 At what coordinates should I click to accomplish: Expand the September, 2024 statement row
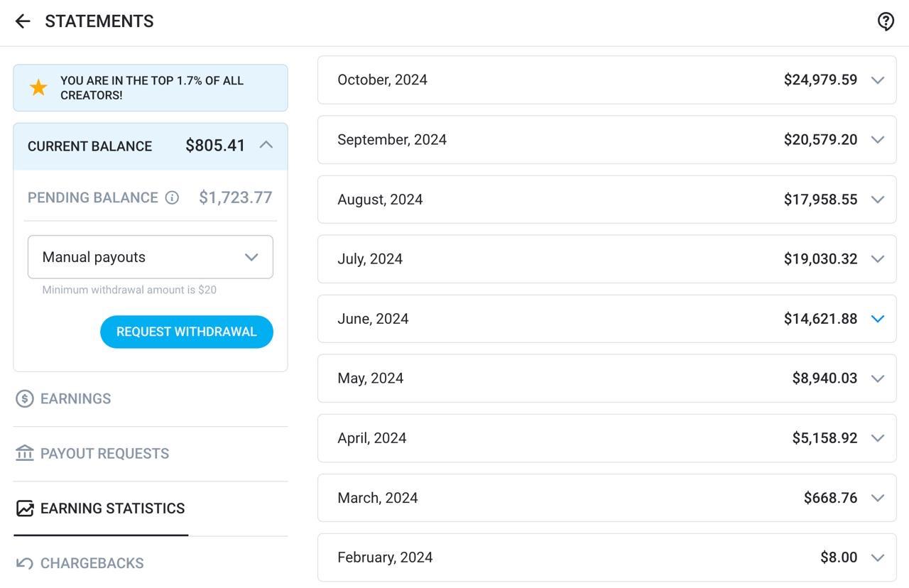606,140
